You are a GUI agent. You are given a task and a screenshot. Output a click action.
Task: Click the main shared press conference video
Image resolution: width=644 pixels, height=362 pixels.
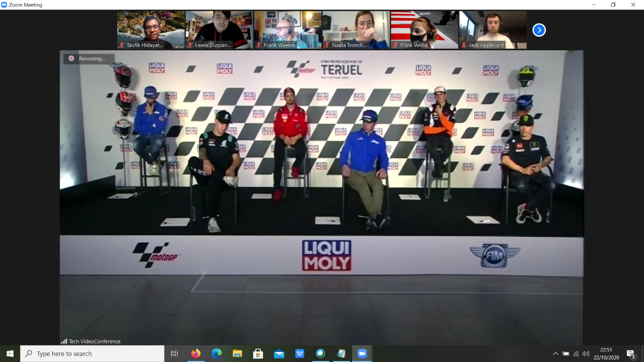point(322,198)
